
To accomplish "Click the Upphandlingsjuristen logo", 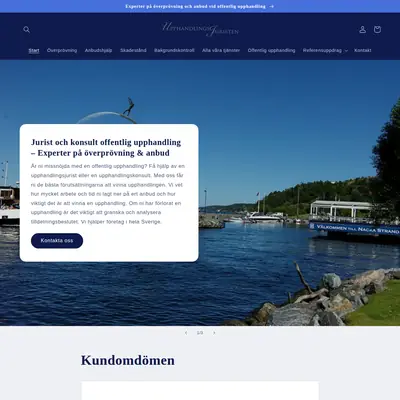I will (x=200, y=29).
